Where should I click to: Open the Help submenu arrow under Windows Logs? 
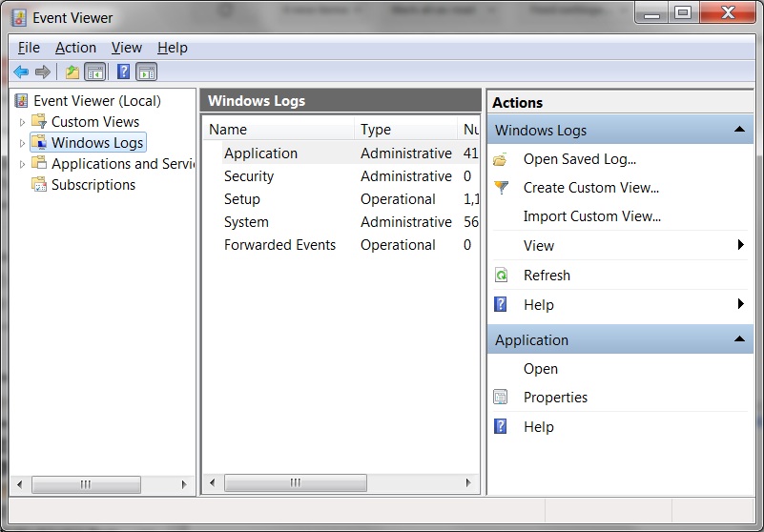(740, 303)
